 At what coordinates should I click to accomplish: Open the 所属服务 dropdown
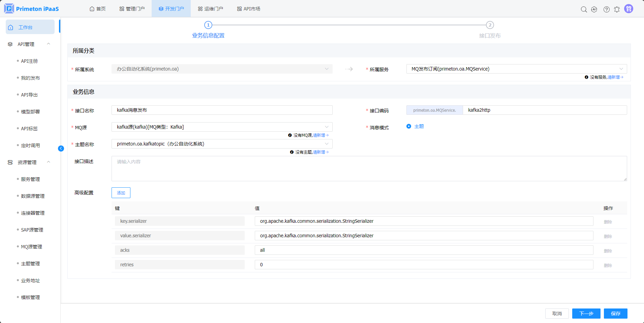516,69
